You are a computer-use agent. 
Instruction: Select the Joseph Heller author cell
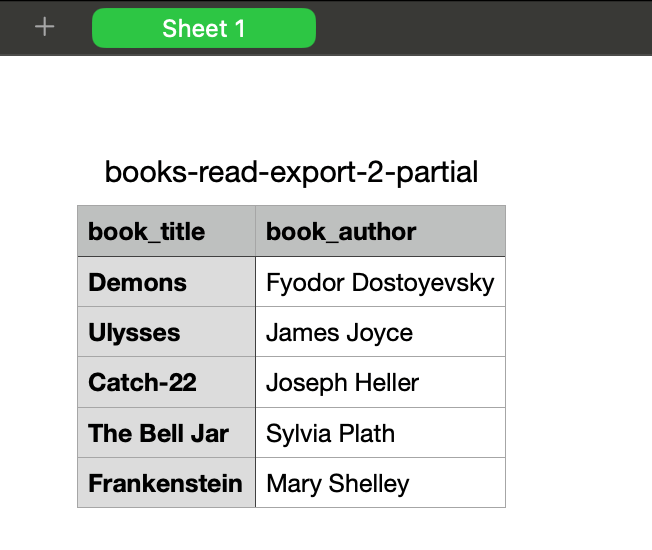pos(380,382)
